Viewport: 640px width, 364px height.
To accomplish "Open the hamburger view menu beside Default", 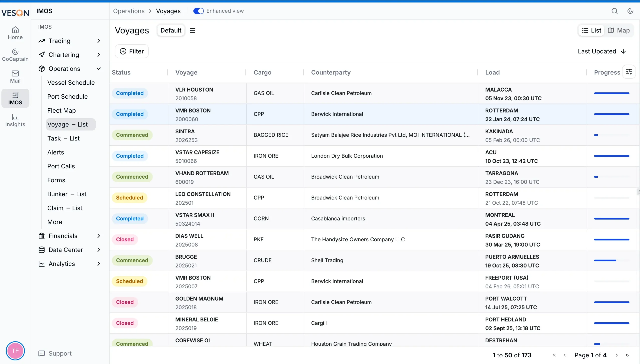I will [x=193, y=30].
